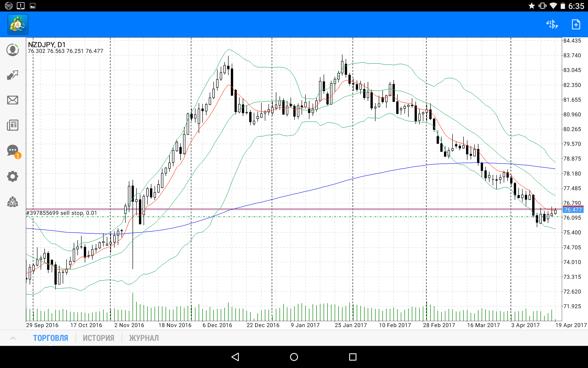Image resolution: width=588 pixels, height=368 pixels.
Task: Switch to the ЖУРНАЛ tab
Action: [144, 338]
